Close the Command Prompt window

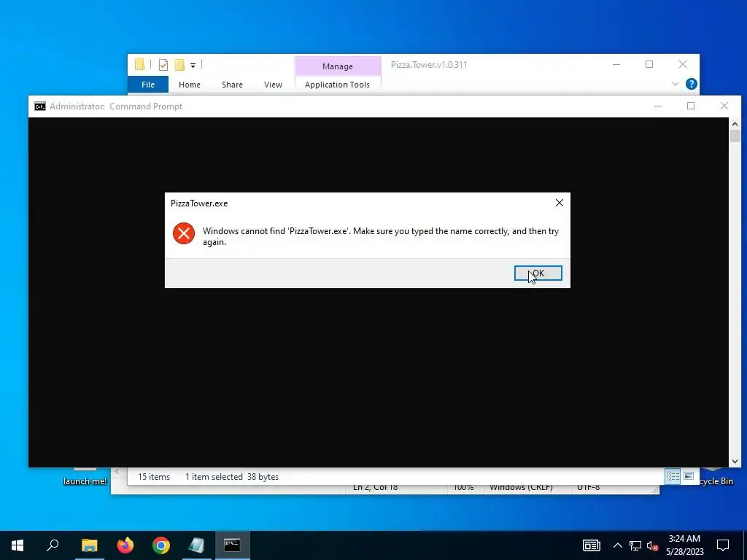pos(724,106)
